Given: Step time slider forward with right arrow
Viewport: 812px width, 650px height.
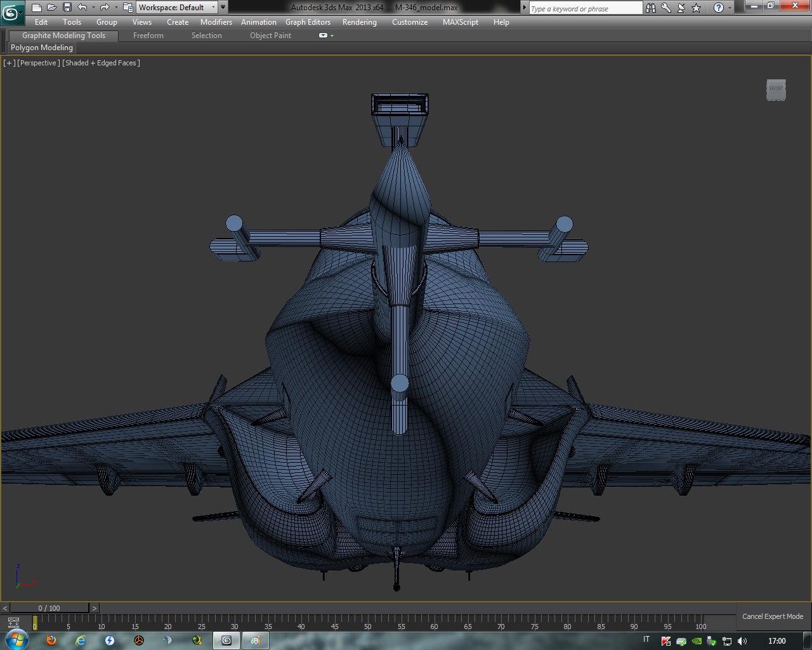Looking at the screenshot, I should pyautogui.click(x=94, y=608).
